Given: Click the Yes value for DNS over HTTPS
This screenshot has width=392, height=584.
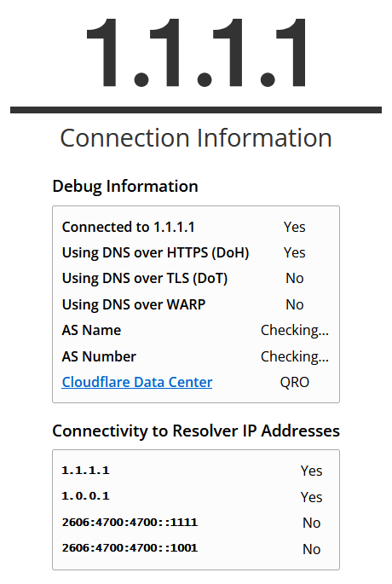Looking at the screenshot, I should coord(295,252).
